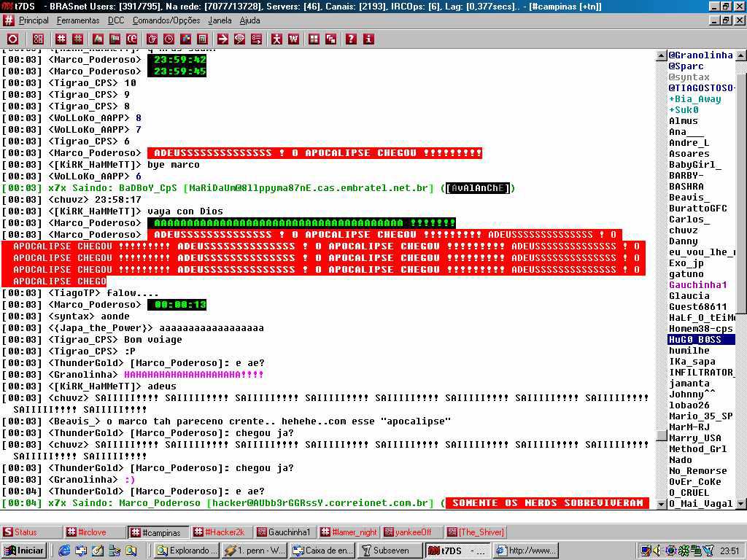Click the clock timer toolbar icon
The image size is (747, 560).
(x=169, y=39)
